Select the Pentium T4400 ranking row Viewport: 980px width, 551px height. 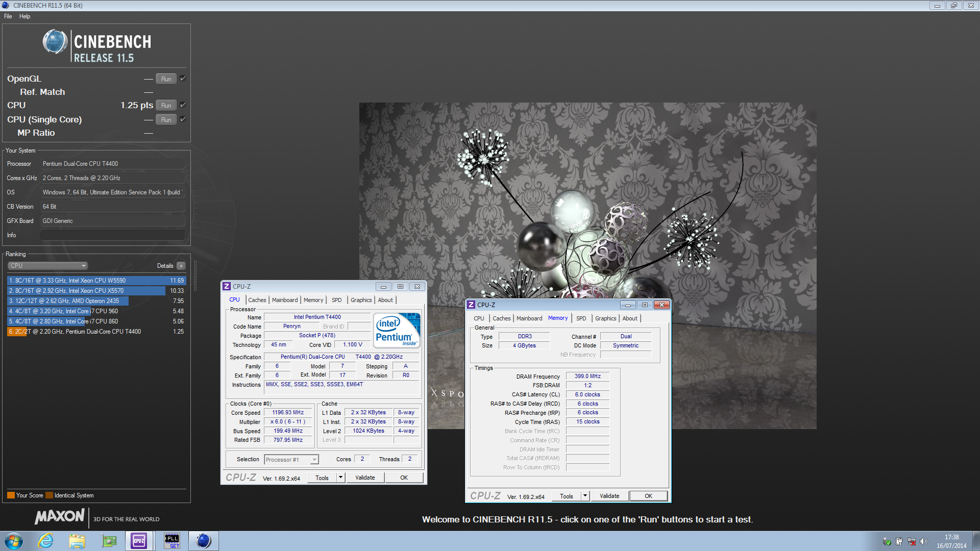tap(96, 332)
